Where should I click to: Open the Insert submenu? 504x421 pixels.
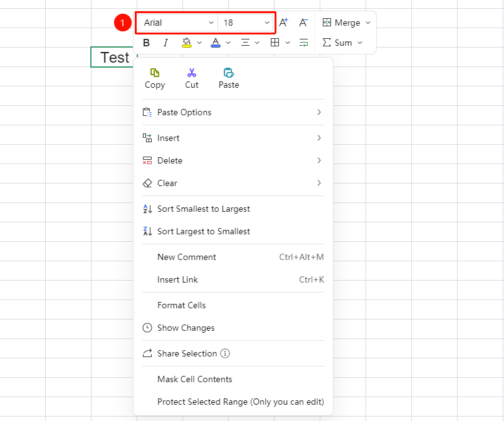[233, 138]
